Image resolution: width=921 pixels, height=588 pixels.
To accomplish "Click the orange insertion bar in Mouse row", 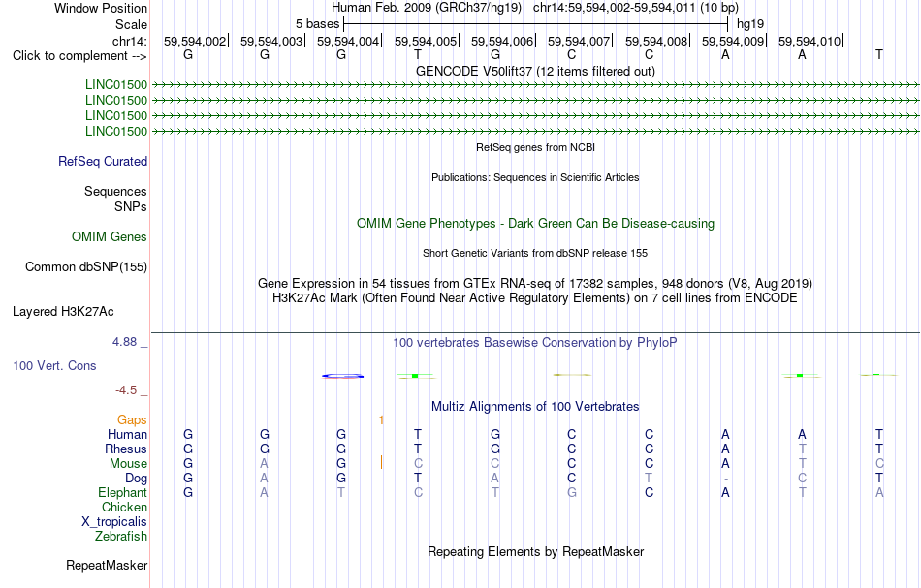I will click(381, 462).
